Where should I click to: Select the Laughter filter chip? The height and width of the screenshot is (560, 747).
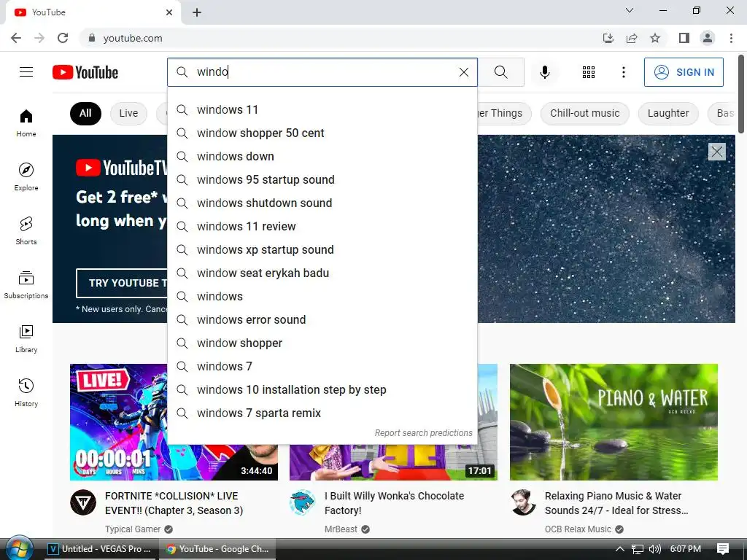pyautogui.click(x=668, y=113)
